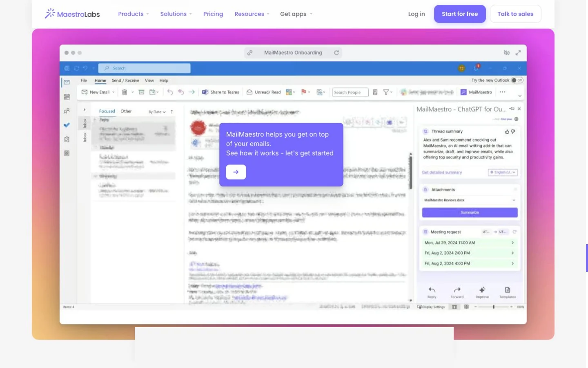Viewport: 588px width, 368px height.
Task: Click the arrow button in onboarding tooltip
Action: (236, 172)
